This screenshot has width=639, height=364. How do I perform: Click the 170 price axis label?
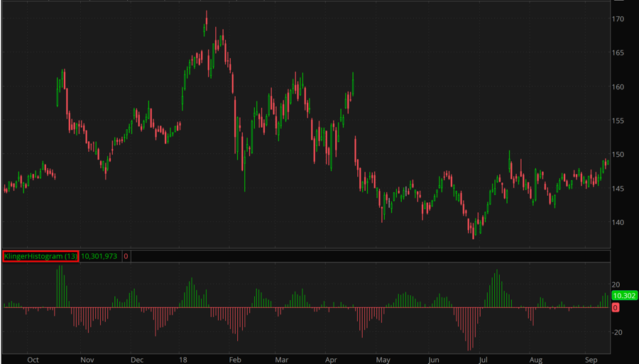click(618, 19)
